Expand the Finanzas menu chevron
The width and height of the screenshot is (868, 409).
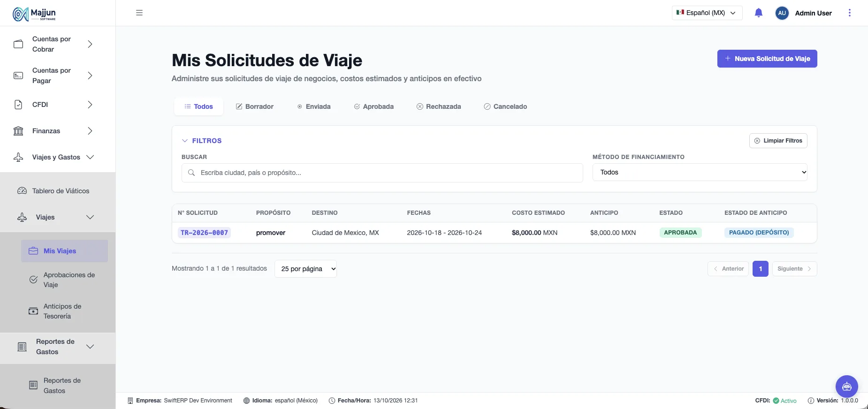click(x=90, y=131)
